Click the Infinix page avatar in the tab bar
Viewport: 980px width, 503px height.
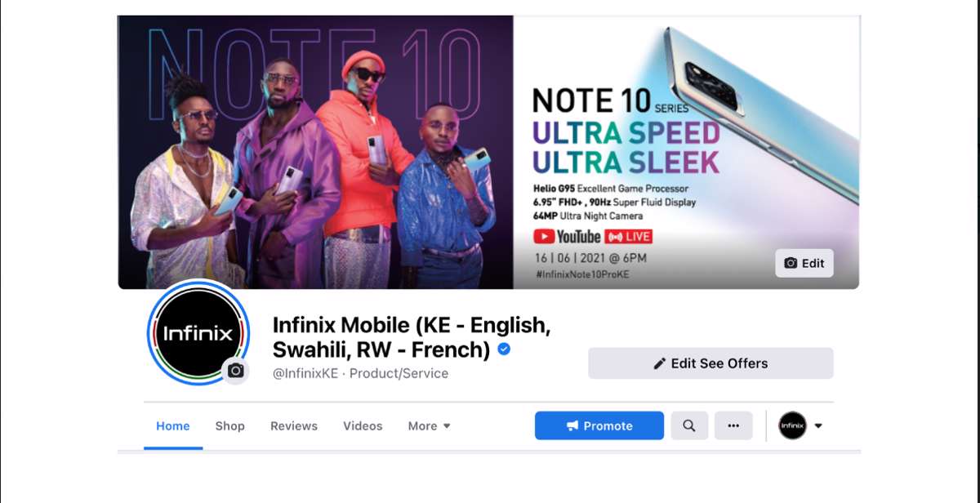[792, 425]
